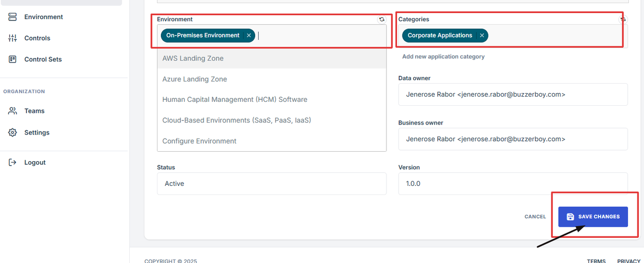Screen dimensions: 644x263
Task: Click the Settings gear icon
Action: pos(13,133)
